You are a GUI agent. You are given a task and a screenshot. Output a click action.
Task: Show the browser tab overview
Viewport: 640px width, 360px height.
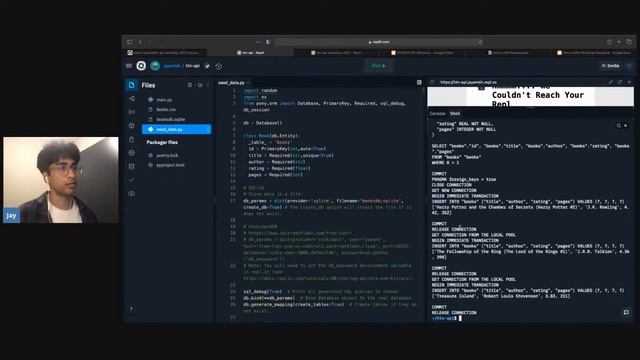(x=629, y=42)
